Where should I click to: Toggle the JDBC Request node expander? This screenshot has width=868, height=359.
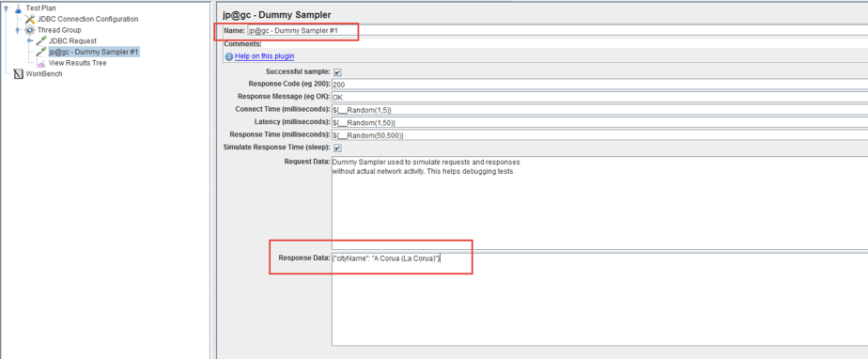[29, 41]
